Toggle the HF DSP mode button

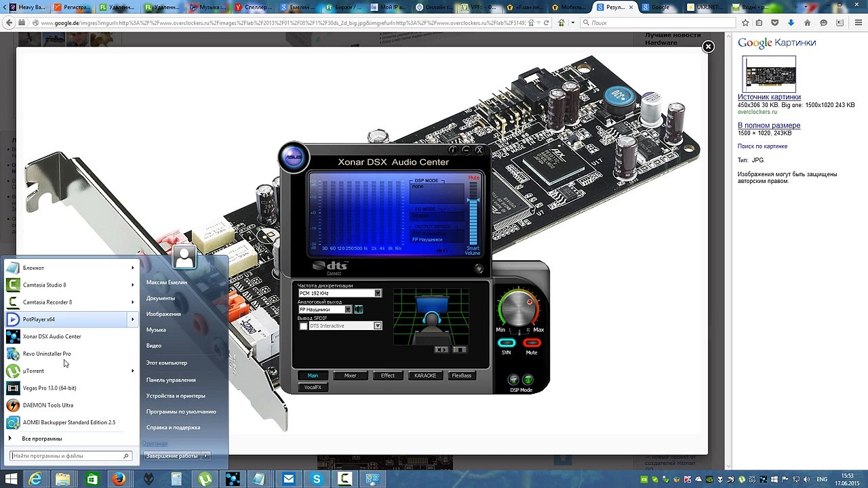[x=513, y=380]
